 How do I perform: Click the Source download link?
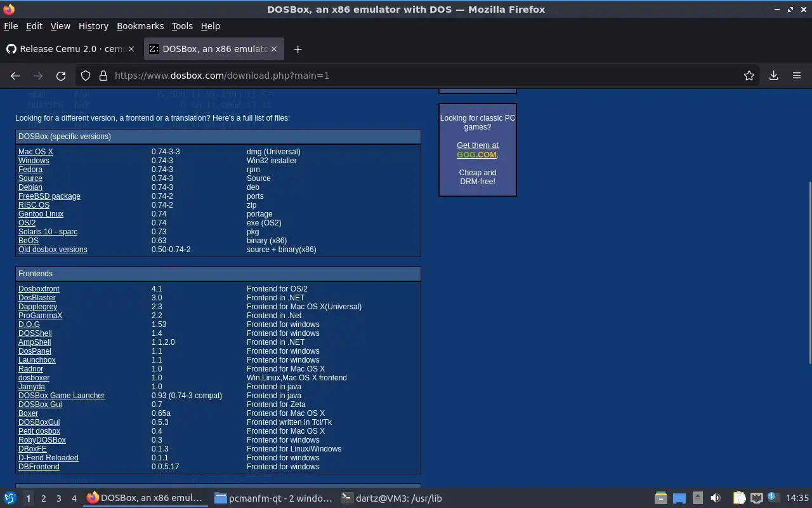coord(30,178)
